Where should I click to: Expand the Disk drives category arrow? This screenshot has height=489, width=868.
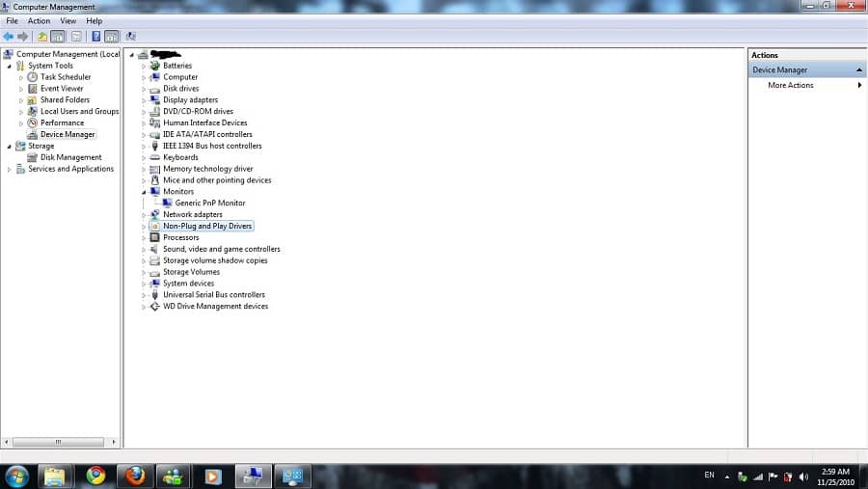point(144,89)
